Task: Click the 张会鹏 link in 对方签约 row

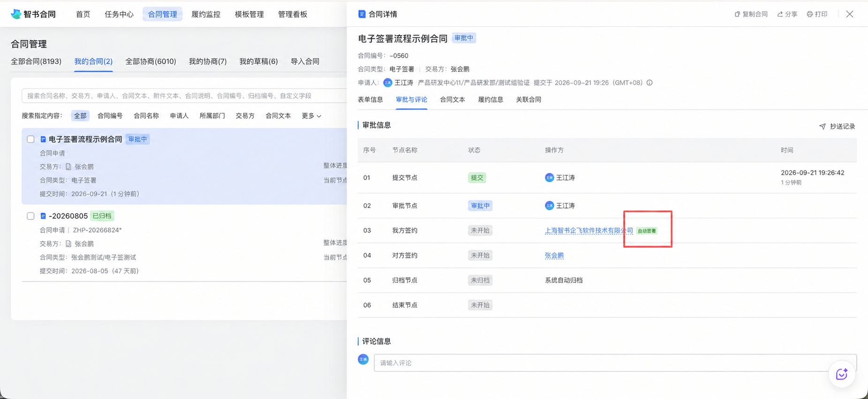Action: pos(554,255)
